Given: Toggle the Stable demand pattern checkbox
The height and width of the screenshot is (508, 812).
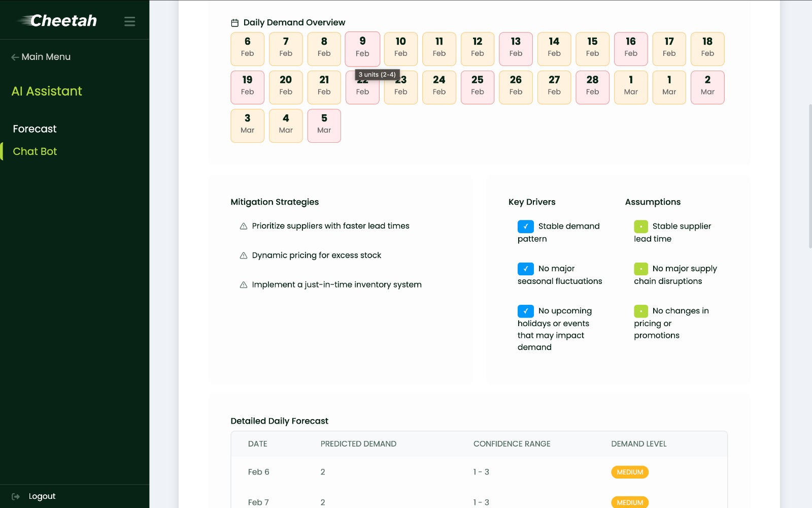Looking at the screenshot, I should tap(525, 227).
